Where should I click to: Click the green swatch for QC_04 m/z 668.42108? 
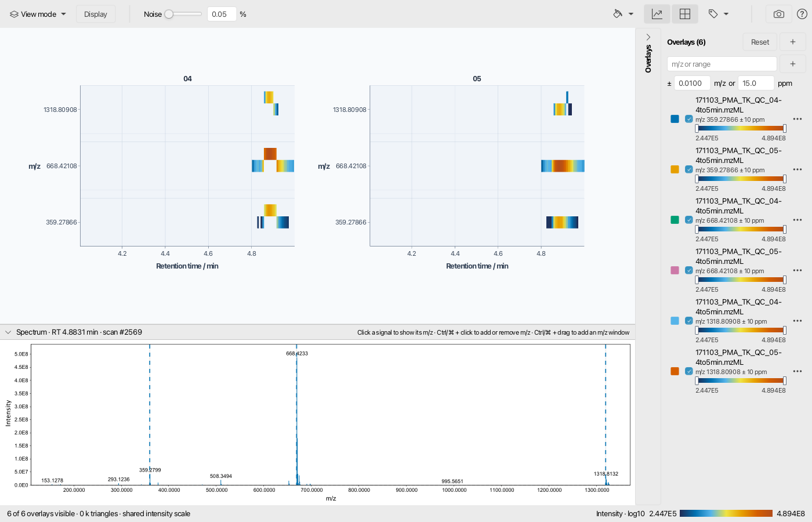point(675,220)
